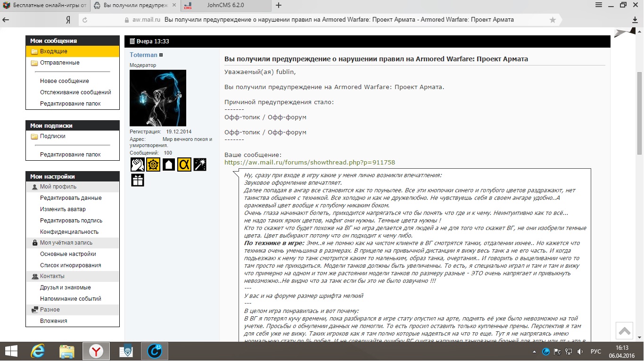
Task: Open 'Основные настройки' in account settings
Action: (68, 254)
